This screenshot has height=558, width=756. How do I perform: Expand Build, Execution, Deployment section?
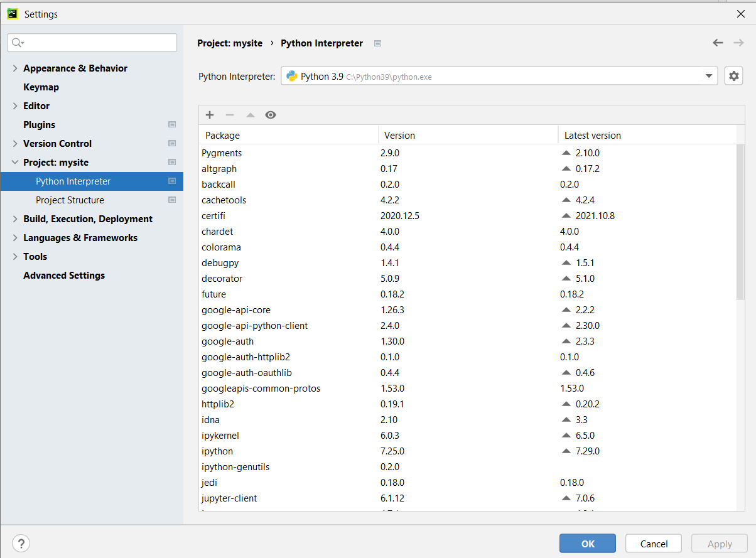tap(15, 219)
